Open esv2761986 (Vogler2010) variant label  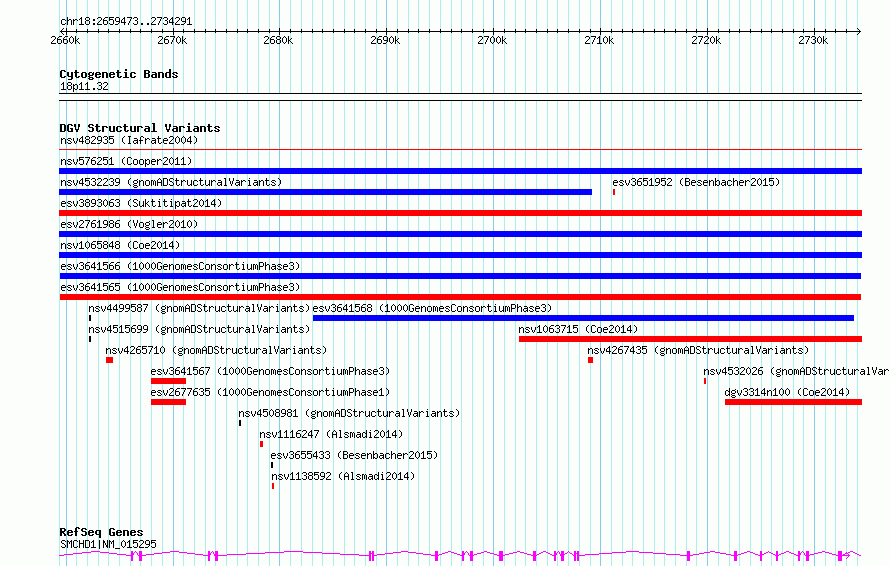click(129, 224)
